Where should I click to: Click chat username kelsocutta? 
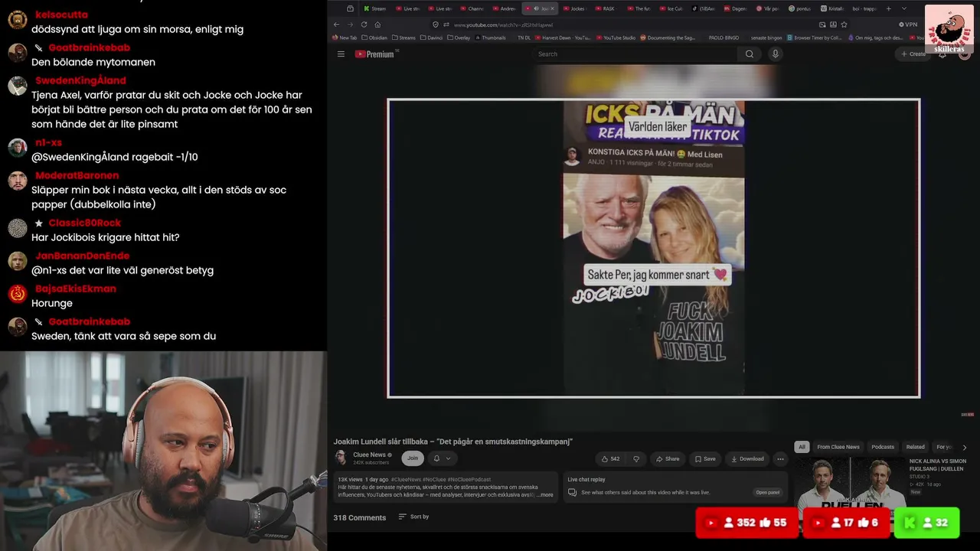[x=61, y=15]
